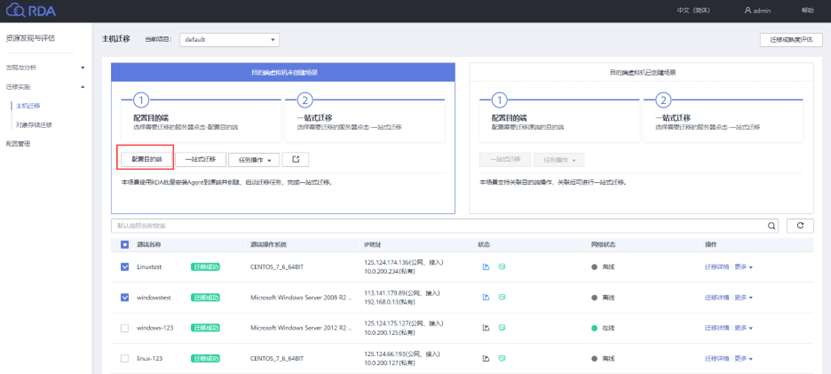The image size is (831, 374).
Task: Switch language via 中文(简体) in the top bar
Action: click(x=693, y=11)
